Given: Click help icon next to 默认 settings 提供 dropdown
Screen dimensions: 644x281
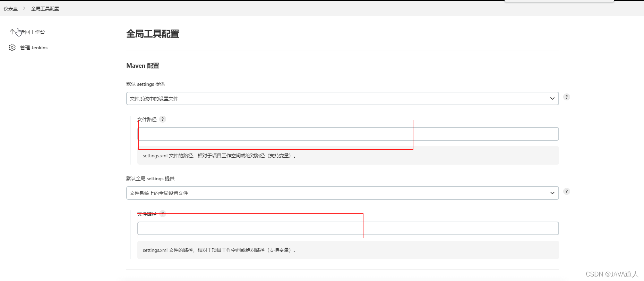Looking at the screenshot, I should pos(566,97).
